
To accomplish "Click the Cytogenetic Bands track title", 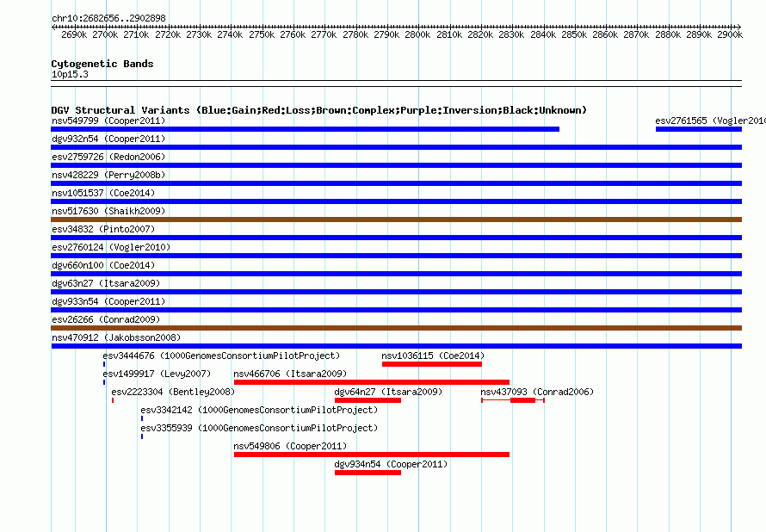I will click(102, 64).
